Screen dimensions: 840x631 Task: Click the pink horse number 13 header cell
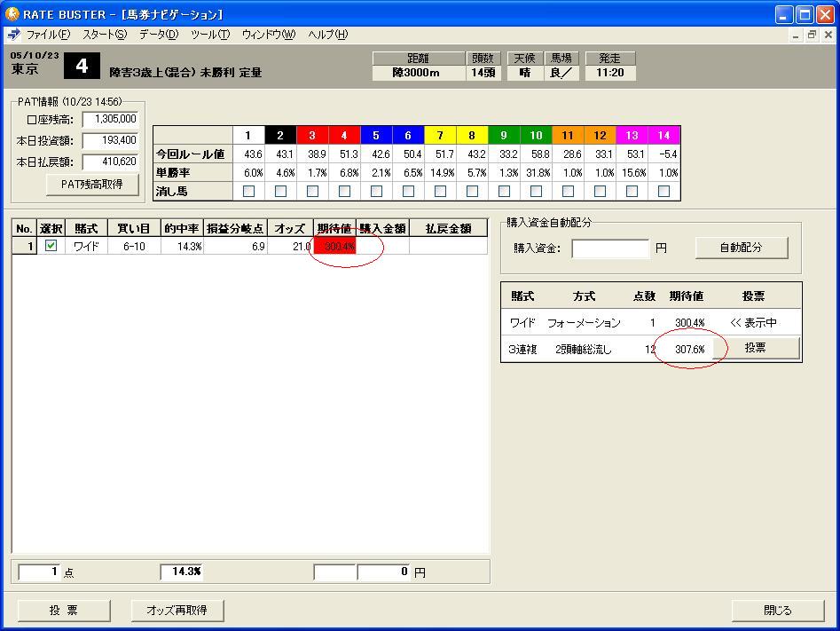[x=632, y=135]
